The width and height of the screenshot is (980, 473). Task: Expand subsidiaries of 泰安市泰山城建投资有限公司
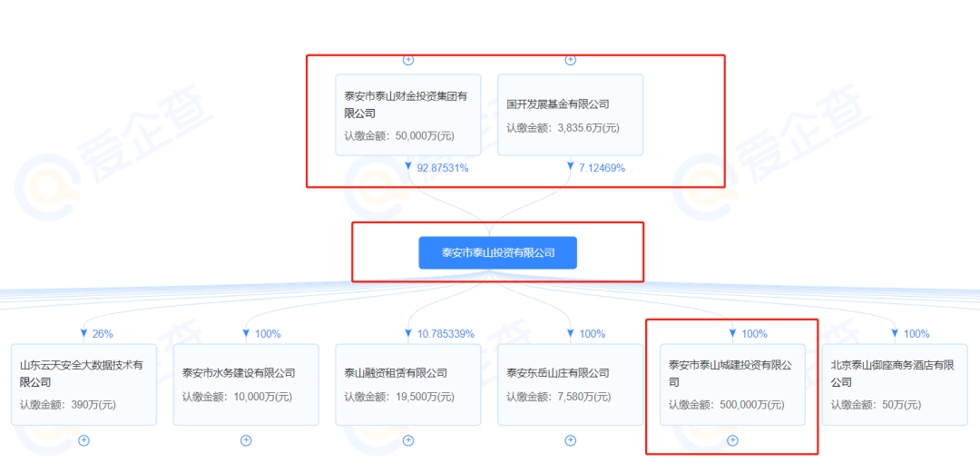[732, 440]
